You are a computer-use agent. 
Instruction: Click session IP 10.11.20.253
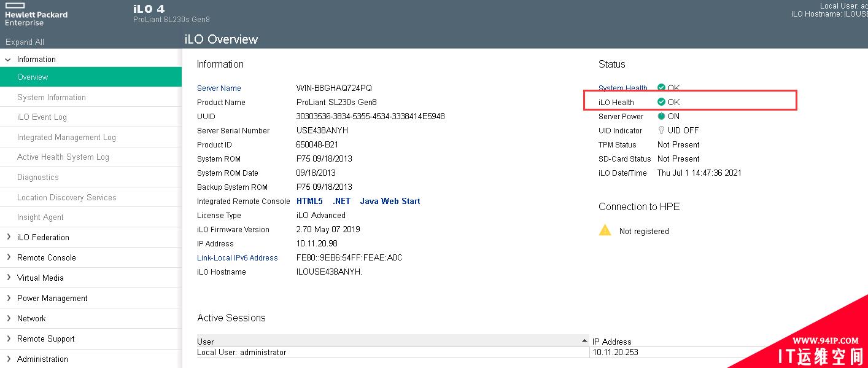click(615, 352)
